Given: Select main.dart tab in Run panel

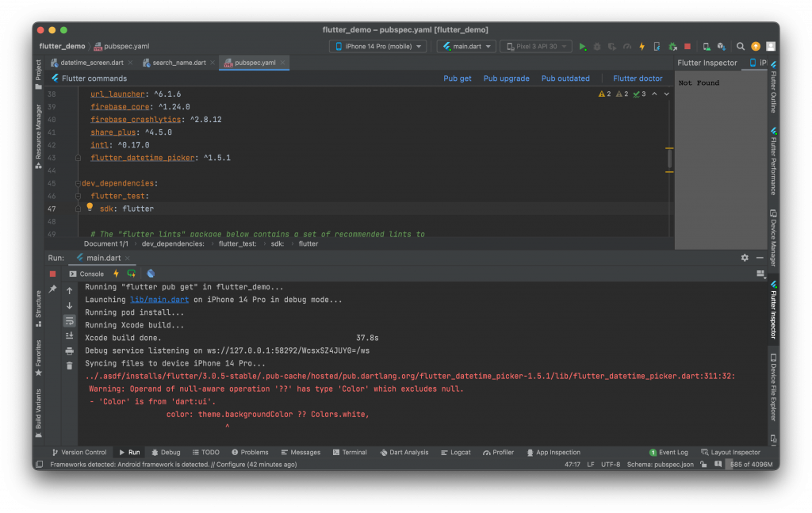Looking at the screenshot, I should click(x=103, y=258).
